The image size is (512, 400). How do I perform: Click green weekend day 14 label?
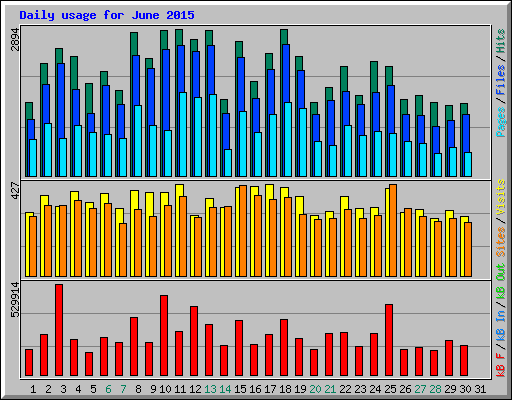(225, 389)
